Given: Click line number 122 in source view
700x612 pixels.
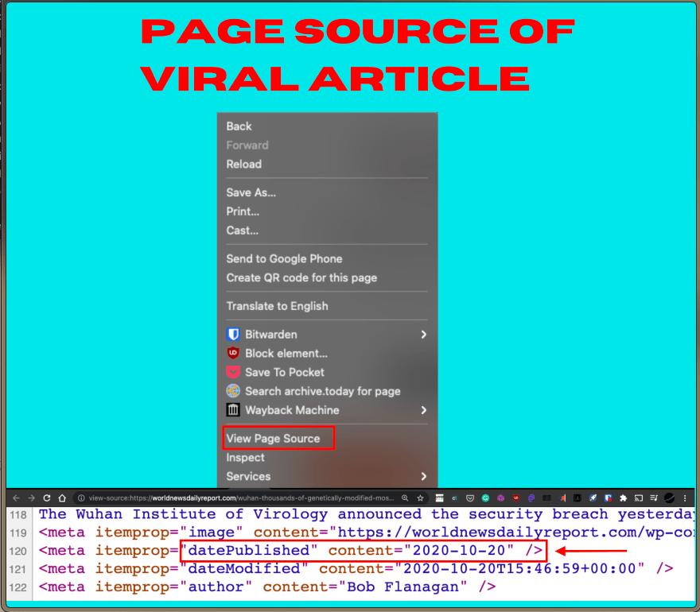Looking at the screenshot, I should (x=18, y=587).
